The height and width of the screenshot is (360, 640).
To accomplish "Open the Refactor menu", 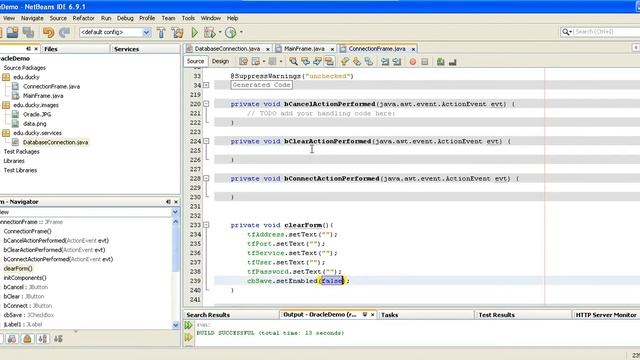I will click(x=83, y=18).
